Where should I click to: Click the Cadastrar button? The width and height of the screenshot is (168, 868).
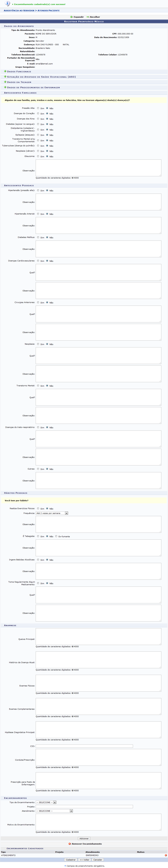[71, 860]
